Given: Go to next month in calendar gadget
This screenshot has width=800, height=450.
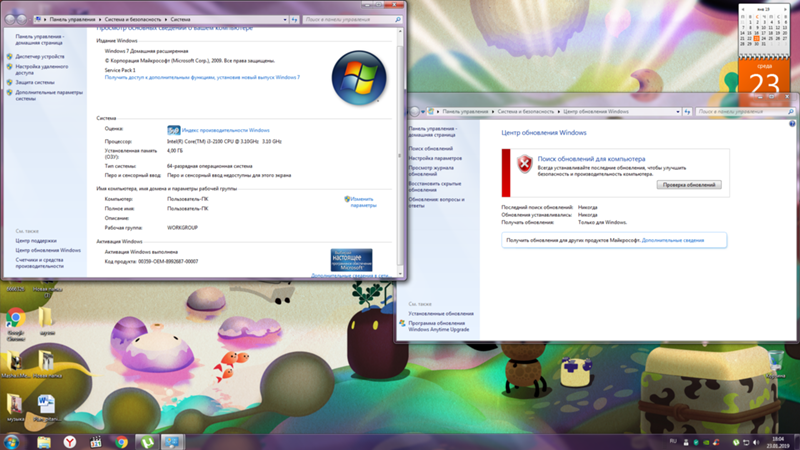Looking at the screenshot, I should tap(785, 9).
